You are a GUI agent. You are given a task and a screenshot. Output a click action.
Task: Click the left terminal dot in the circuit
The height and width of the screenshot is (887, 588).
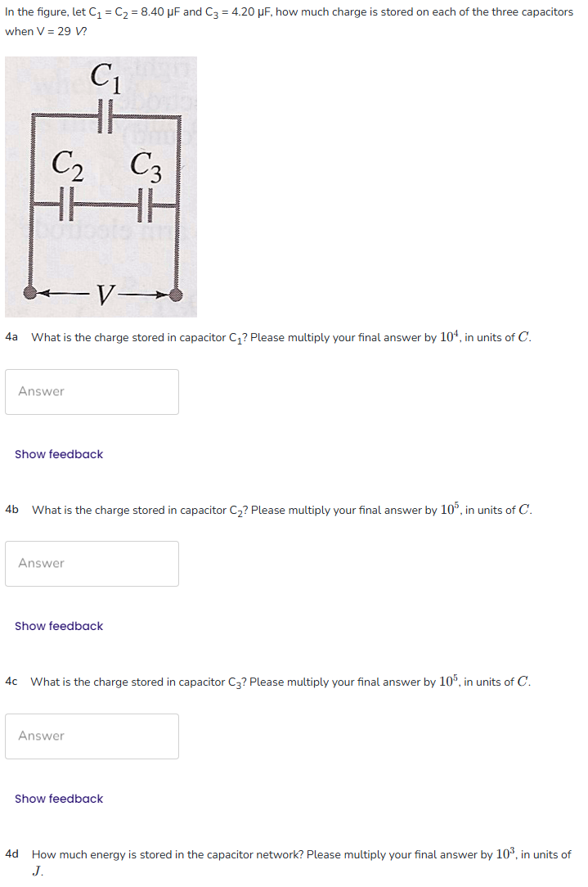tap(28, 293)
